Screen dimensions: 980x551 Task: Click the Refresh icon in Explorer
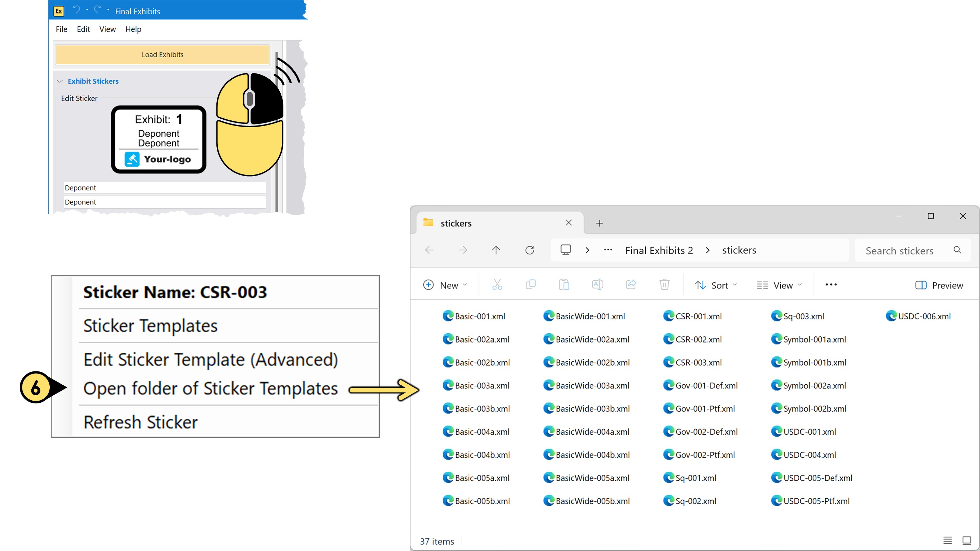(529, 250)
